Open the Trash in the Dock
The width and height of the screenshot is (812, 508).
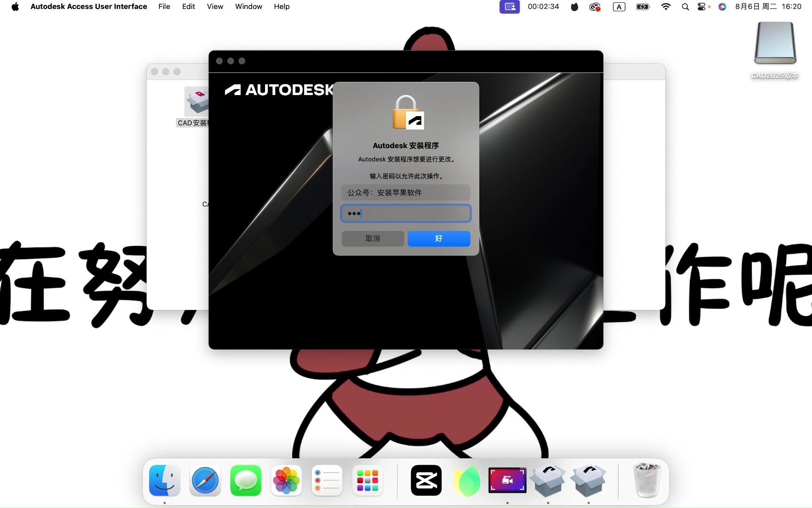(x=647, y=481)
